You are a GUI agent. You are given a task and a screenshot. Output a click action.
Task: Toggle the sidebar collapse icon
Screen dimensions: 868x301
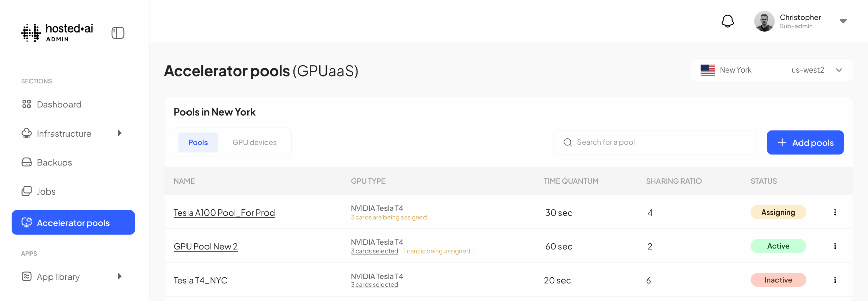tap(118, 33)
